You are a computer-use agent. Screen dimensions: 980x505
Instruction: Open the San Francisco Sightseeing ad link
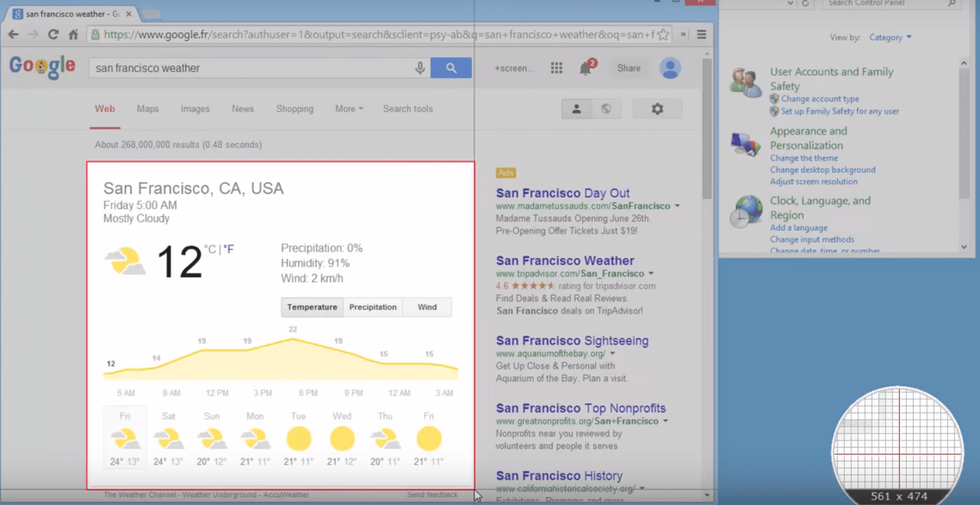(x=572, y=341)
